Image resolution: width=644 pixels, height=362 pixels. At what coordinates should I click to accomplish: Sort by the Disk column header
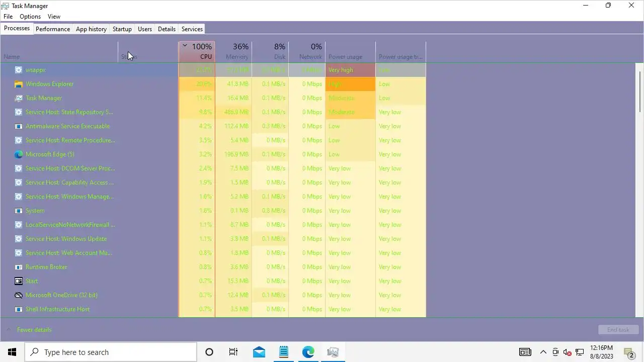[270, 52]
